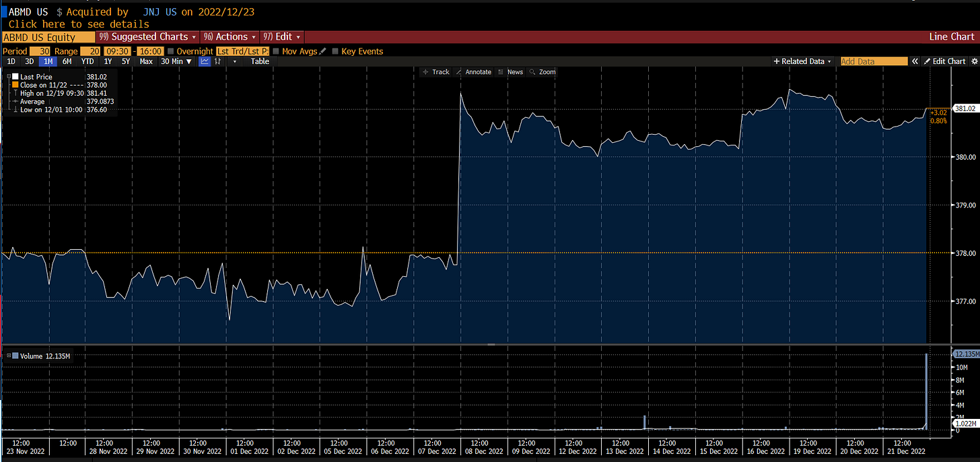Viewport: 980px width, 462px height.
Task: Click the bar chart settings icon beside line chart
Action: click(x=217, y=61)
